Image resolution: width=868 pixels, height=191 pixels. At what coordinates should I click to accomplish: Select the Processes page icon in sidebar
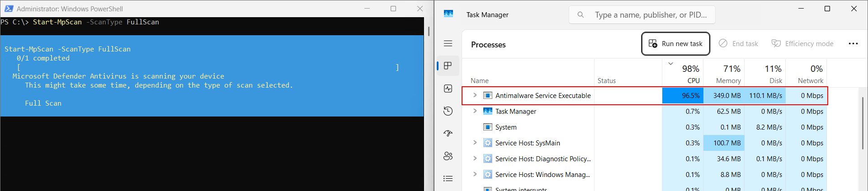click(x=448, y=66)
